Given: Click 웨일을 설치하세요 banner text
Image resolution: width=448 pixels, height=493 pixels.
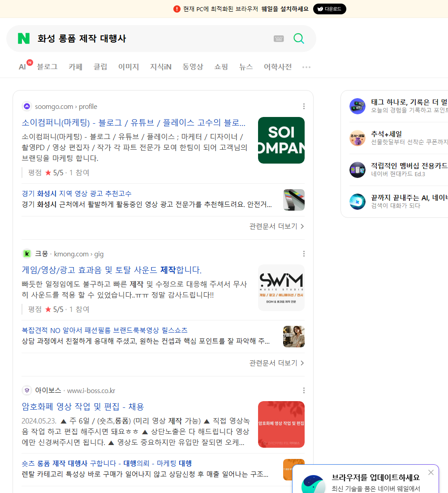Looking at the screenshot, I should (285, 9).
